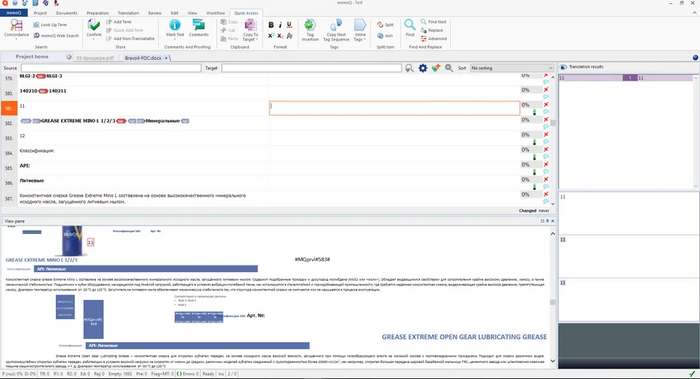Screen dimensions: 700x379
Task: Toggle the Translation results eye icon
Action: pyautogui.click(x=563, y=67)
